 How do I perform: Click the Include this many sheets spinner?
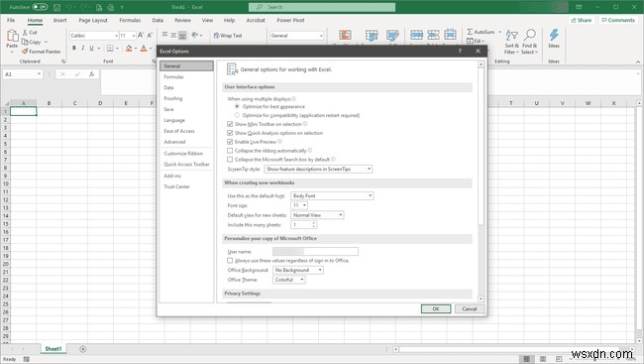[314, 224]
